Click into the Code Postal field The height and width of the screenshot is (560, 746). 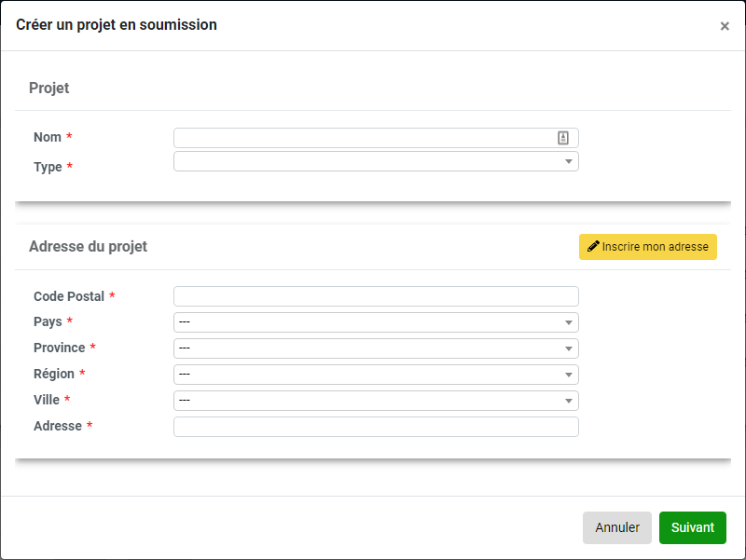[x=376, y=296]
